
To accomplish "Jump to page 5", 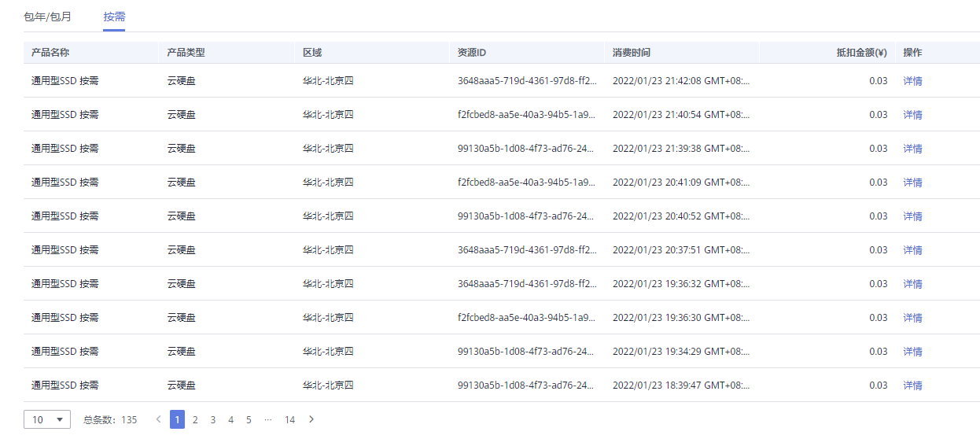I will pyautogui.click(x=249, y=420).
